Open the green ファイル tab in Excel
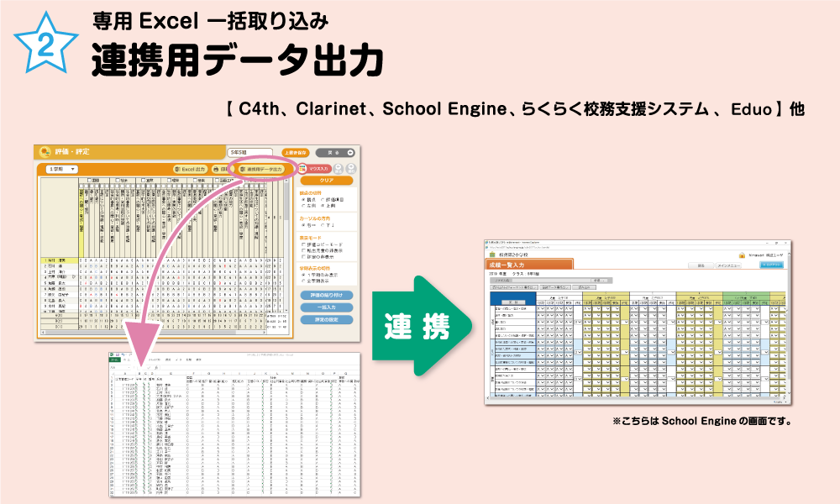This screenshot has width=840, height=504. click(114, 360)
